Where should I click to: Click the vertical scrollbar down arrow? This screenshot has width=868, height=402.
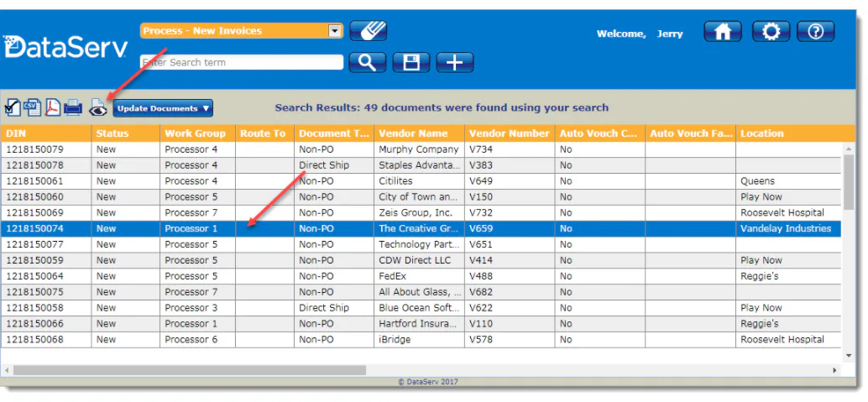point(850,356)
